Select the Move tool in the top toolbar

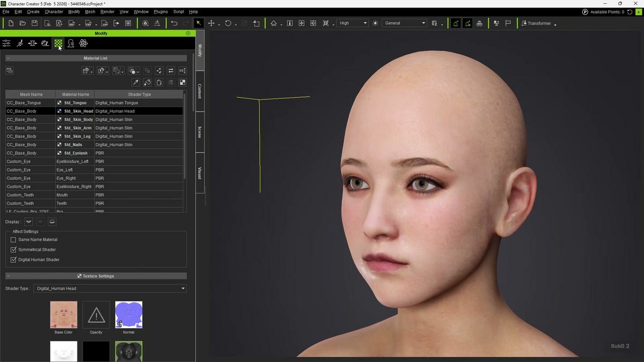pyautogui.click(x=211, y=23)
